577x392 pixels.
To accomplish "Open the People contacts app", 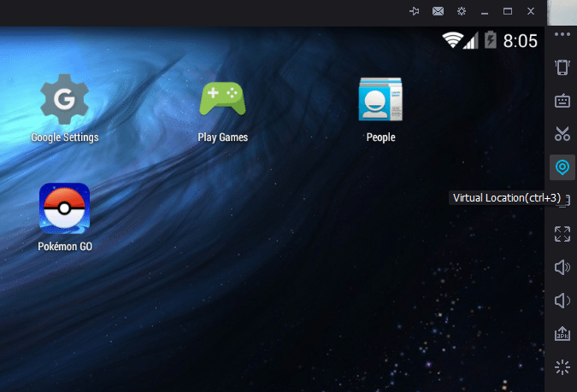I will [380, 100].
